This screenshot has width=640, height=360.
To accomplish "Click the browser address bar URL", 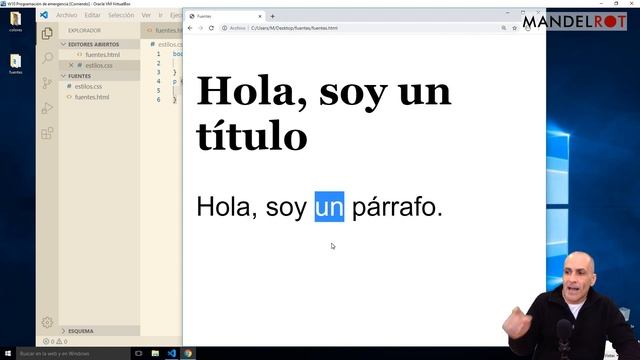I will [x=294, y=28].
